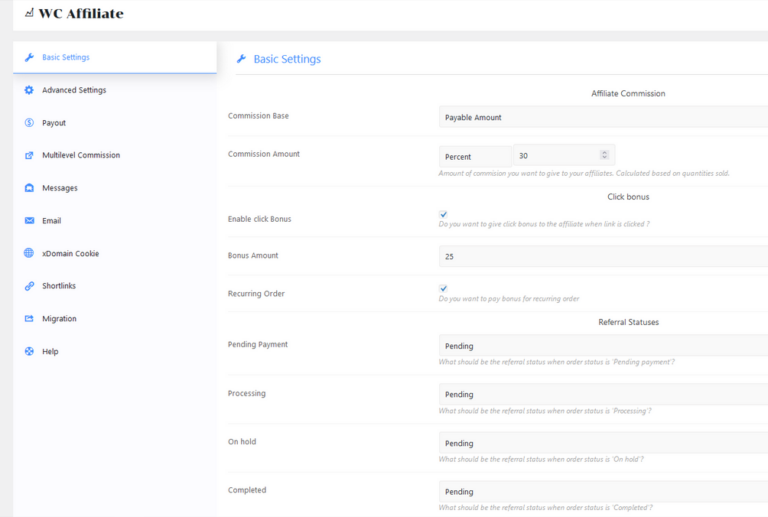Click the chain link icon for Shortlinks

[29, 286]
